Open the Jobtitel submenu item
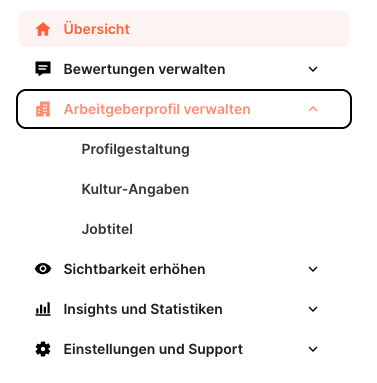Viewport: 377px width, 383px height. pos(107,229)
